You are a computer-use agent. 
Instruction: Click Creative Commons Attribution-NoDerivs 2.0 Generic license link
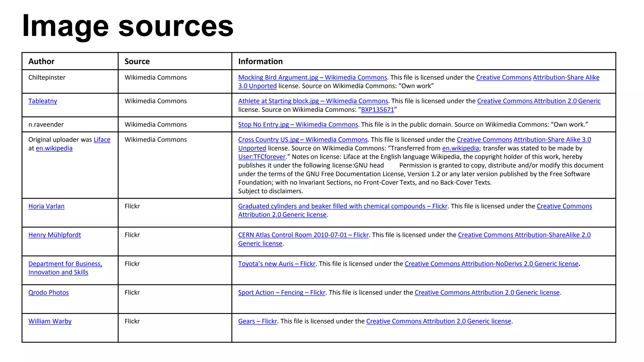coord(491,264)
